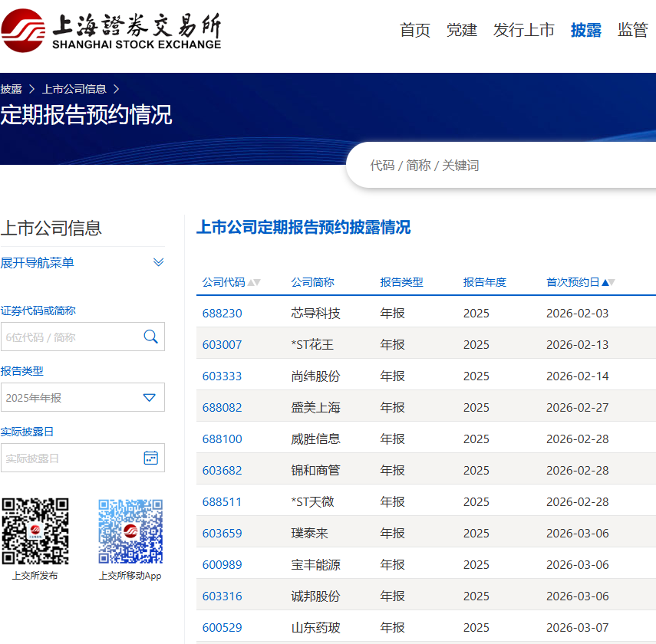The width and height of the screenshot is (656, 644).
Task: Open the 首页 menu item
Action: click(415, 30)
